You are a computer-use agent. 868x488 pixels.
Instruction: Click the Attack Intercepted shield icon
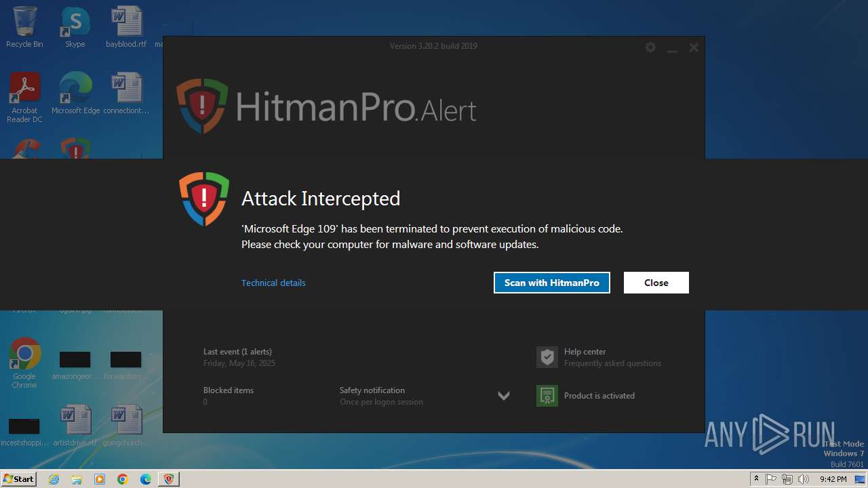tap(204, 199)
